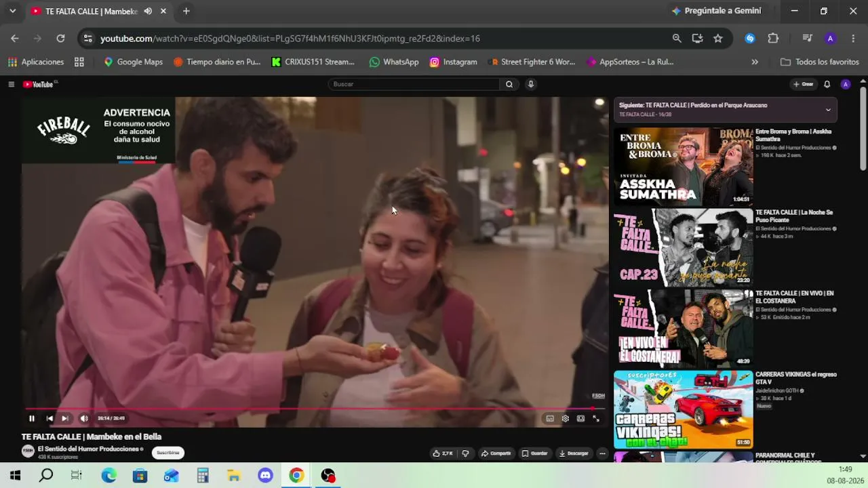The image size is (868, 488).
Task: Toggle subtitles in the video player
Action: pos(550,418)
